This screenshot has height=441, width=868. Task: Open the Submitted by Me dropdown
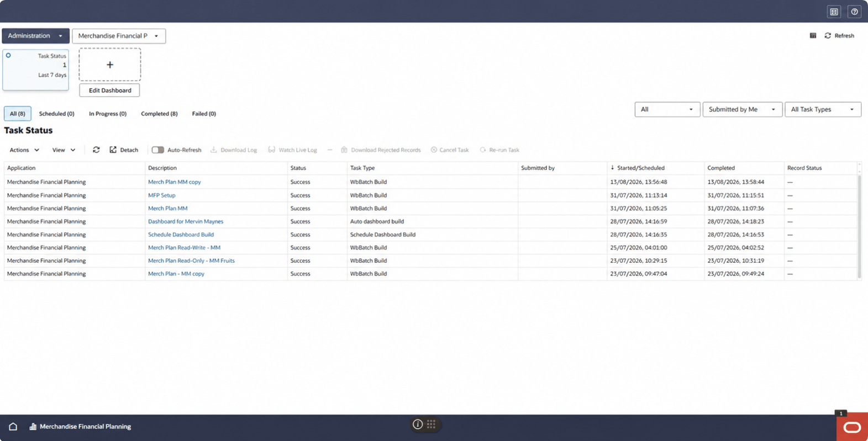pyautogui.click(x=742, y=109)
